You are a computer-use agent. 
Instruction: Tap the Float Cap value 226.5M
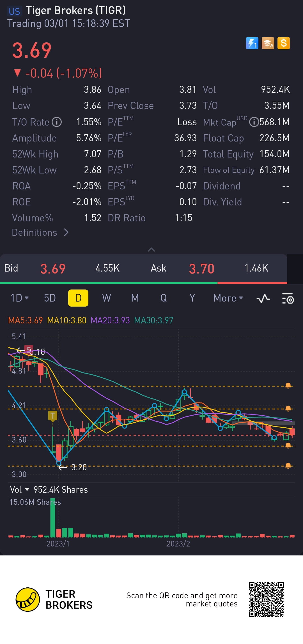click(274, 138)
